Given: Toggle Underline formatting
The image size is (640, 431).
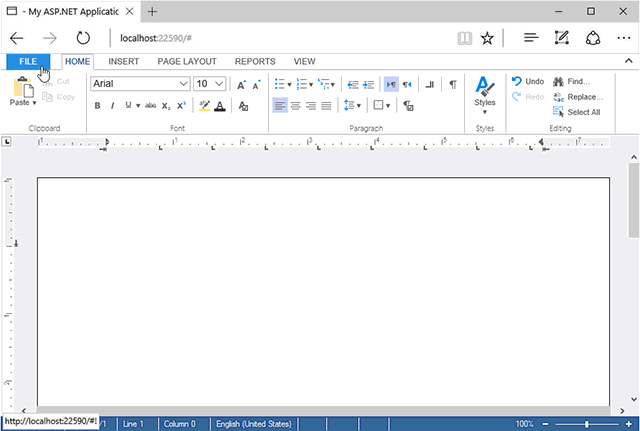Looking at the screenshot, I should [x=128, y=105].
